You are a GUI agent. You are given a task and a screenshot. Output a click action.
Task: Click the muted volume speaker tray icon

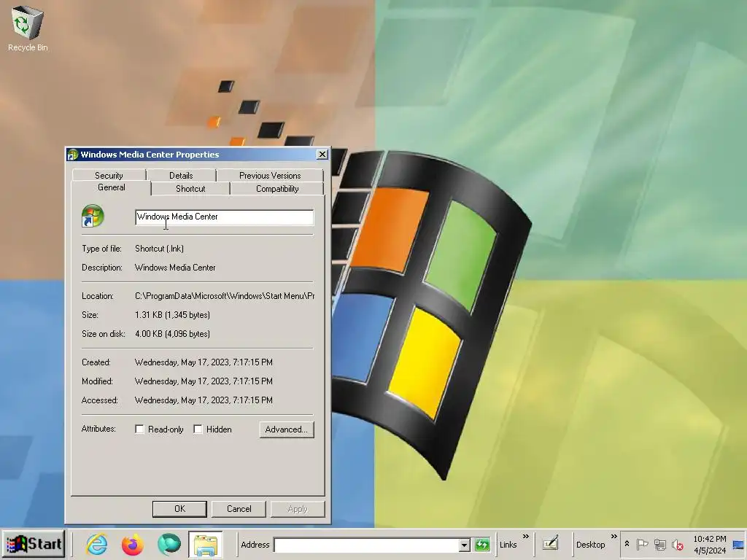(677, 544)
